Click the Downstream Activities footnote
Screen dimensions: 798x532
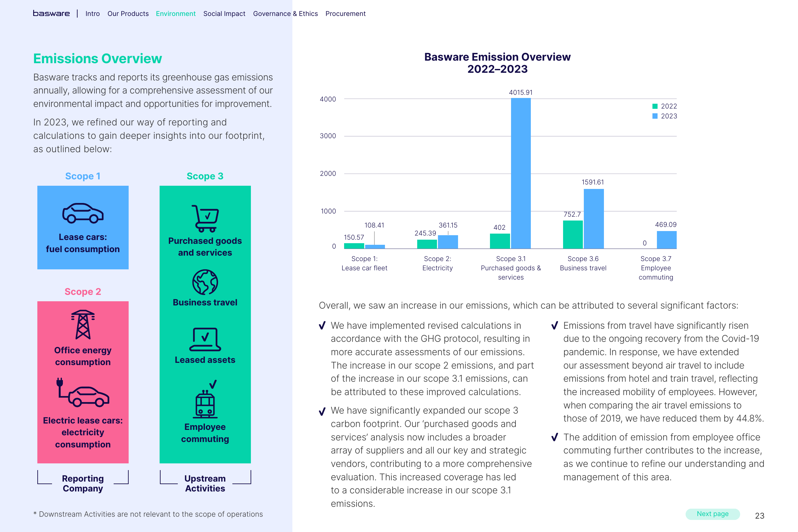click(148, 514)
